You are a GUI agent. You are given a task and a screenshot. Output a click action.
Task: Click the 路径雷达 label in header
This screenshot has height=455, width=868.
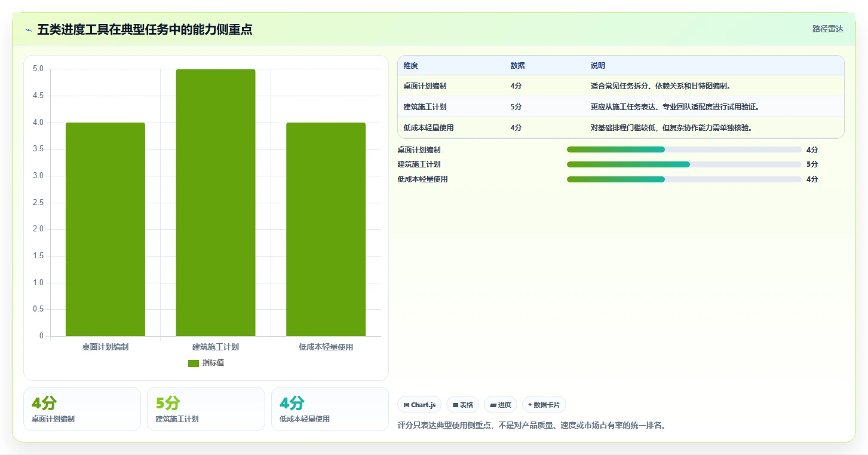click(827, 29)
